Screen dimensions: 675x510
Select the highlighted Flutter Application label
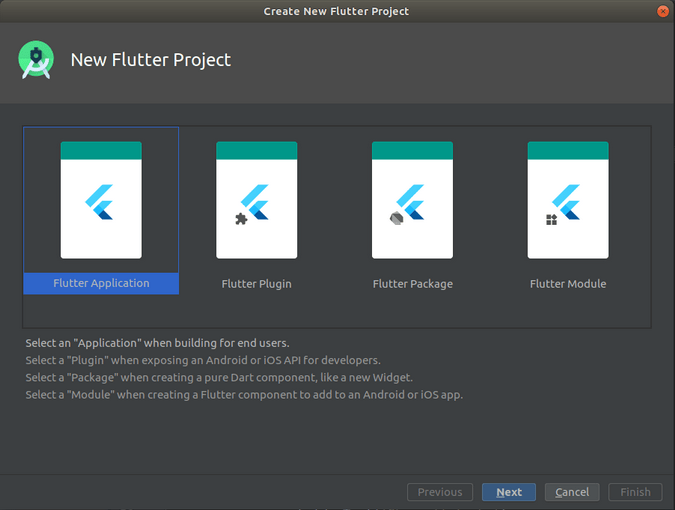(x=101, y=284)
